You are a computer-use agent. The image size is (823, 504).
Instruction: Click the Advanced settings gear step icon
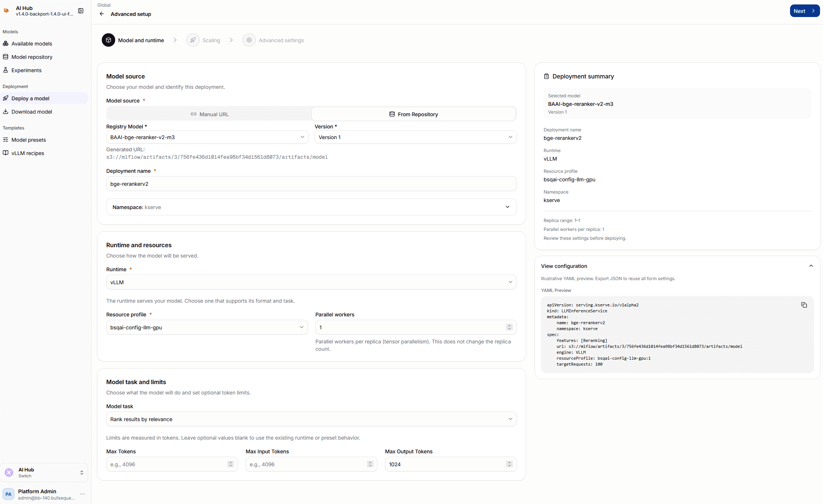point(249,40)
